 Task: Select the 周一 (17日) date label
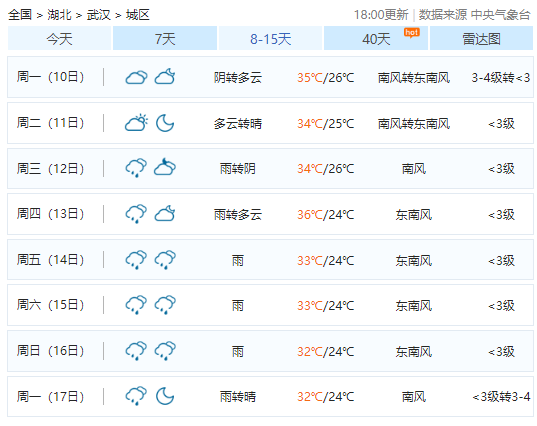[50, 397]
